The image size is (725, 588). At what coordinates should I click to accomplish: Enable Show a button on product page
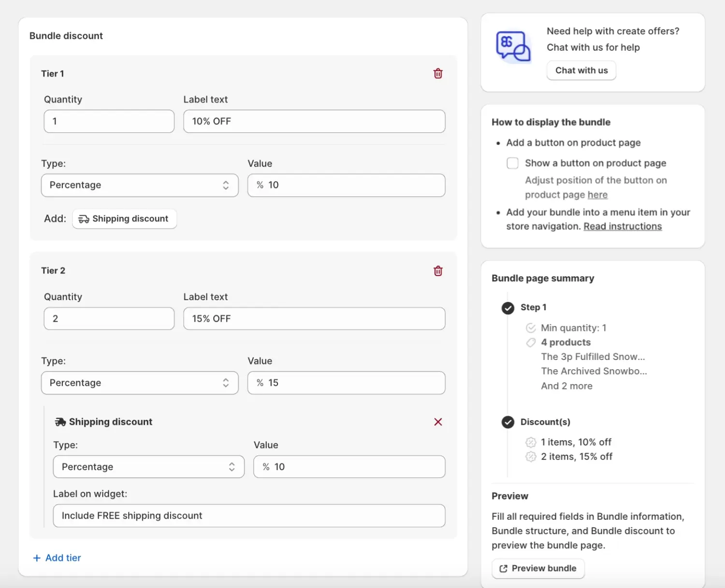pos(512,163)
